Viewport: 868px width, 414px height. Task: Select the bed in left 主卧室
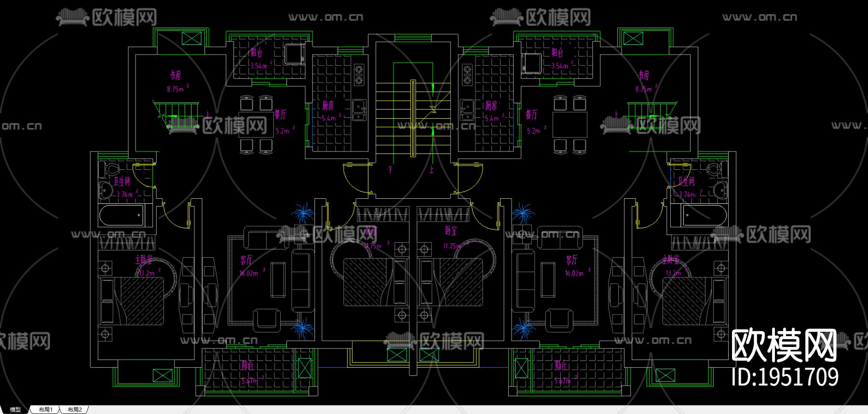[x=131, y=301]
